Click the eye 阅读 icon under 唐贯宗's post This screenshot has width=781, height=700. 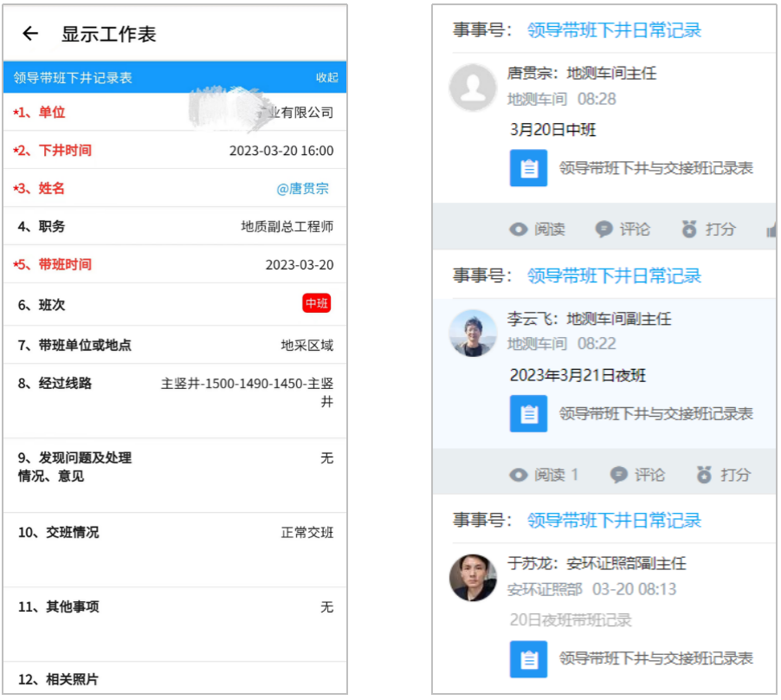click(x=519, y=230)
